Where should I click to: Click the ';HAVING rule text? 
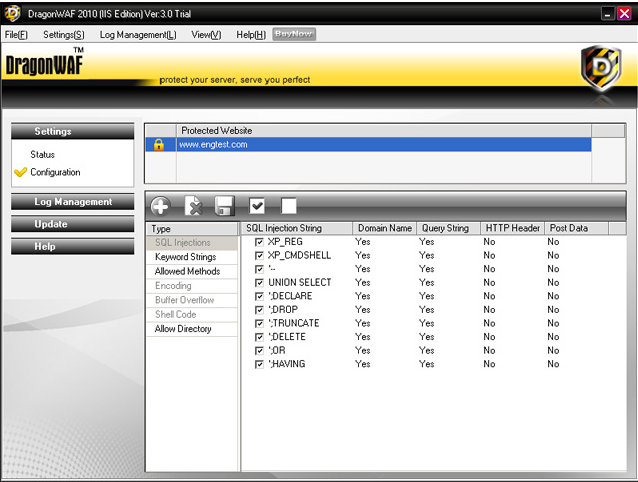(x=287, y=364)
